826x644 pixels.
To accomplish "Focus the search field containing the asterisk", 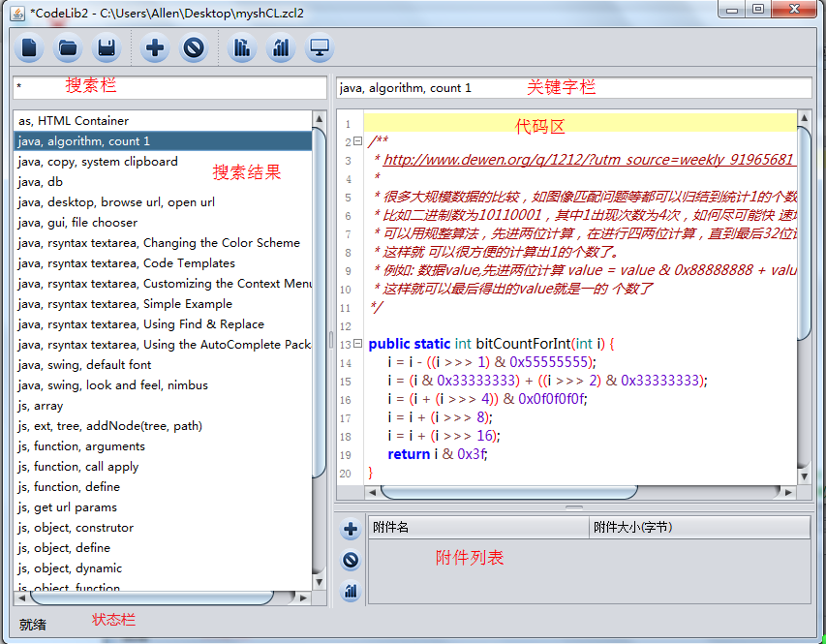I will (169, 87).
